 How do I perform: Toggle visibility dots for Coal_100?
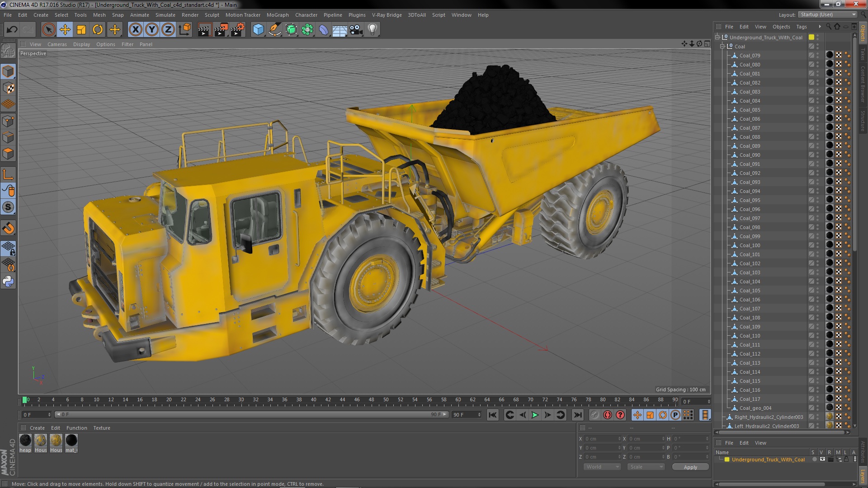(x=817, y=245)
